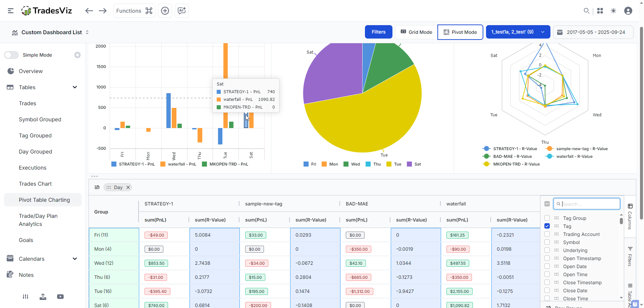Open the trading accounts dropdown
This screenshot has height=308, width=644.
point(518,32)
